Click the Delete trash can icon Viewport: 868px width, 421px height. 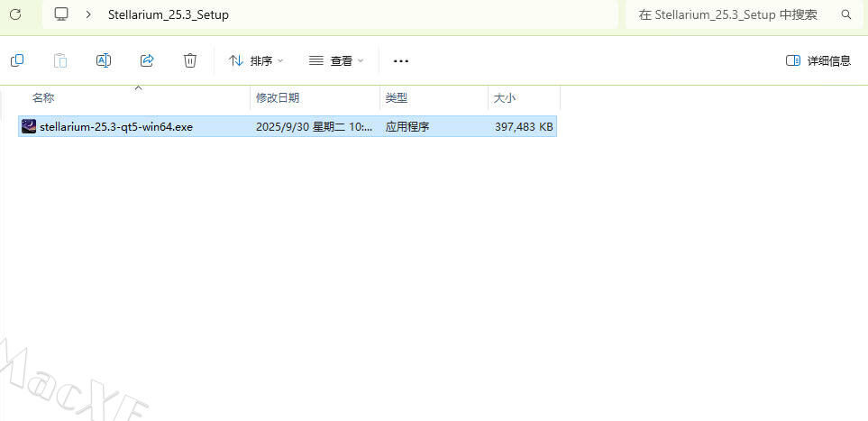[190, 60]
